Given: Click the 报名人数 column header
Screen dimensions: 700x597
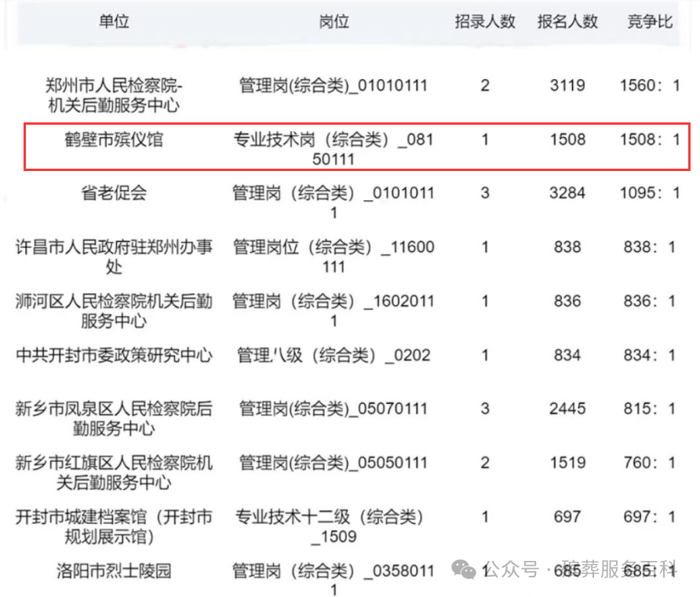Looking at the screenshot, I should coord(567,22).
